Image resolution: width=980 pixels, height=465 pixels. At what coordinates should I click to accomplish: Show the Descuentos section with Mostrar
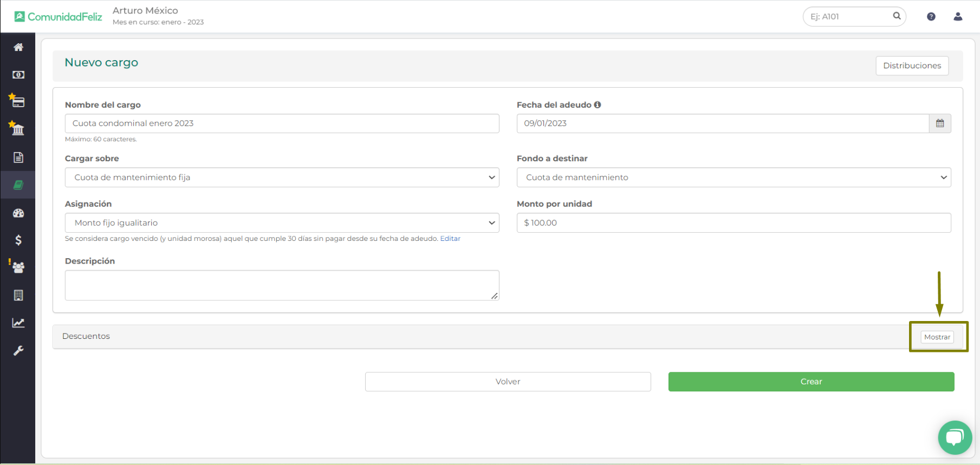coord(937,337)
